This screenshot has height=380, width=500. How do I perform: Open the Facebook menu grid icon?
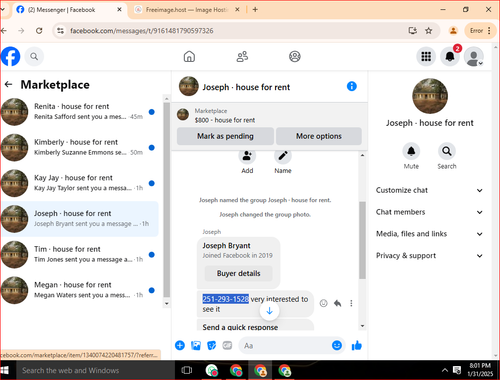[426, 56]
